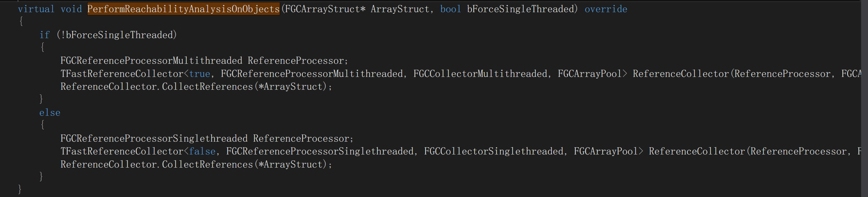
Task: Click FGCReferenceProcessorSinglethreaded on its variable declaration line
Action: (x=154, y=139)
